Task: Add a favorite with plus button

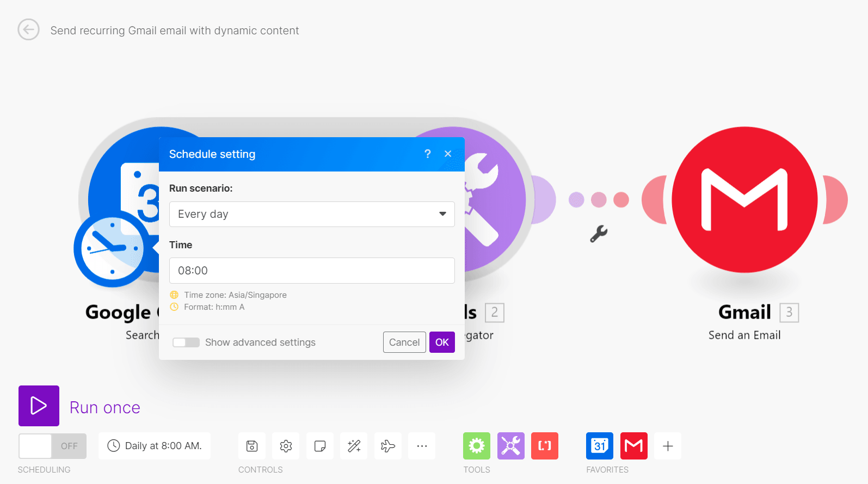Action: 668,446
